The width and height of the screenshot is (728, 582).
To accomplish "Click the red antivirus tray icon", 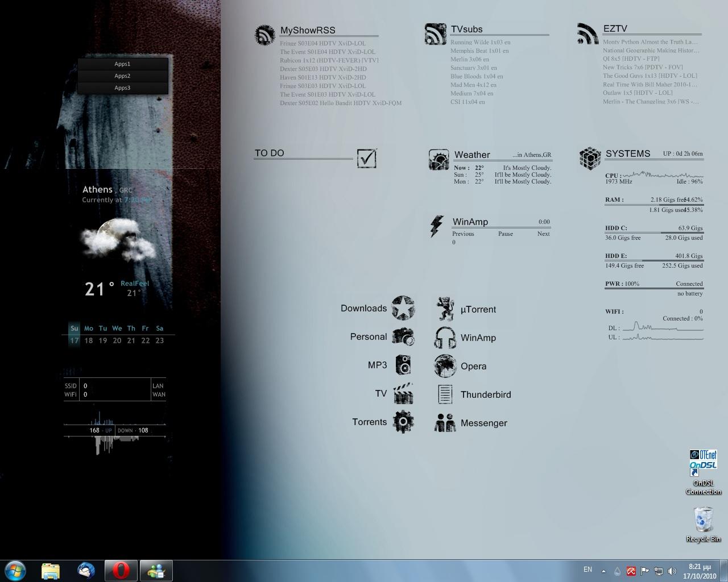I will [631, 571].
